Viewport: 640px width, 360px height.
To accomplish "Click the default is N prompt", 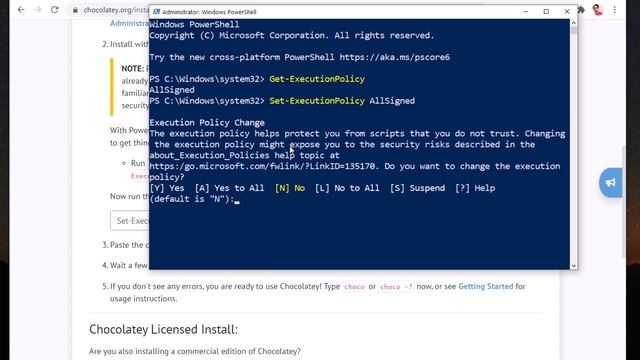I will point(192,199).
